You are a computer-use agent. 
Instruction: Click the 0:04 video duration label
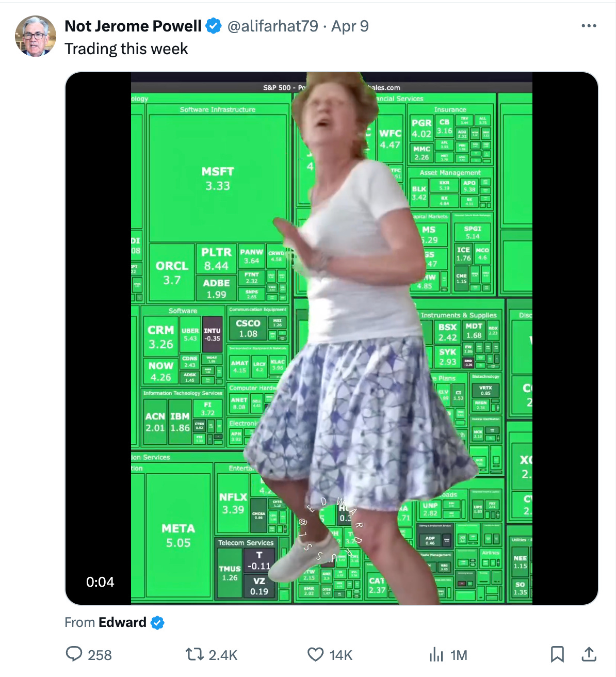tap(100, 582)
